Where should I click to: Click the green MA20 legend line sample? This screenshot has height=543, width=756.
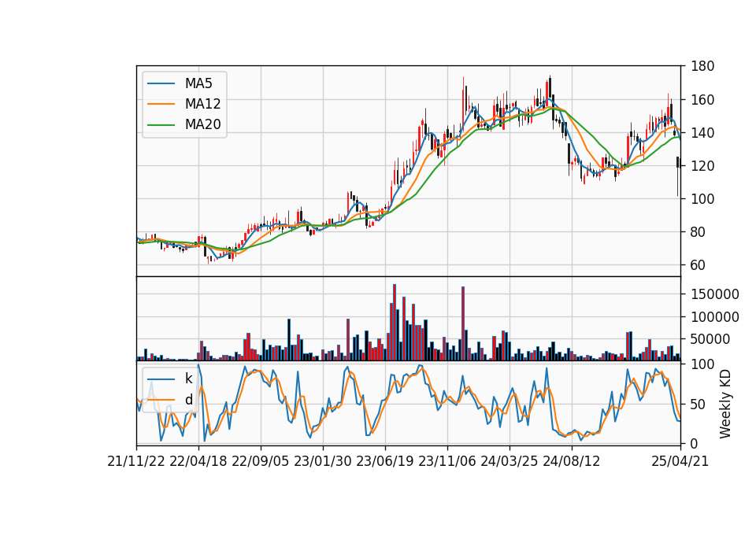click(161, 125)
